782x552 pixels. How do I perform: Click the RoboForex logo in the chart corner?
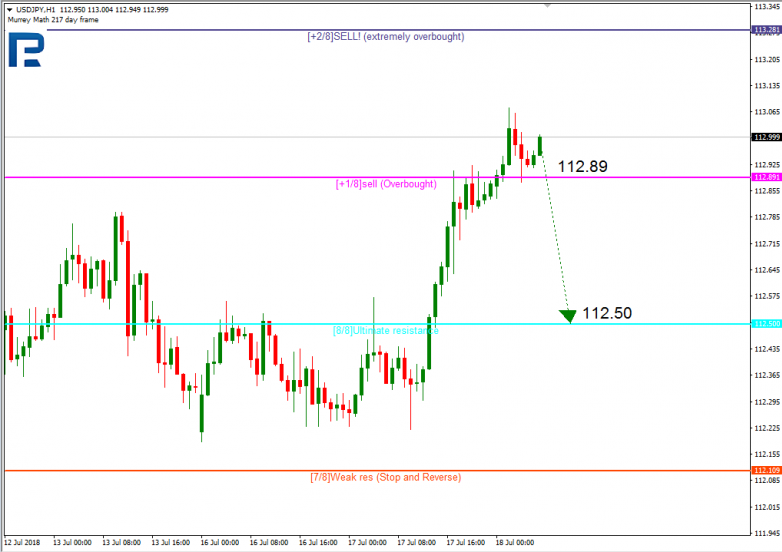coord(26,49)
